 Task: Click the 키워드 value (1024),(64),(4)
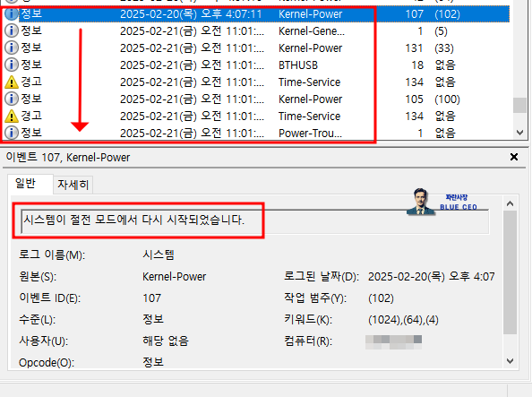[403, 320]
